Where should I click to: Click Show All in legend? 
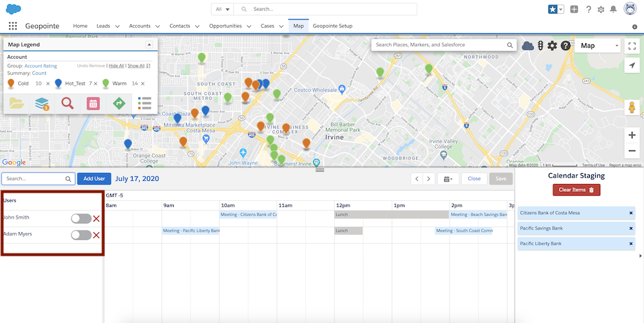[136, 66]
